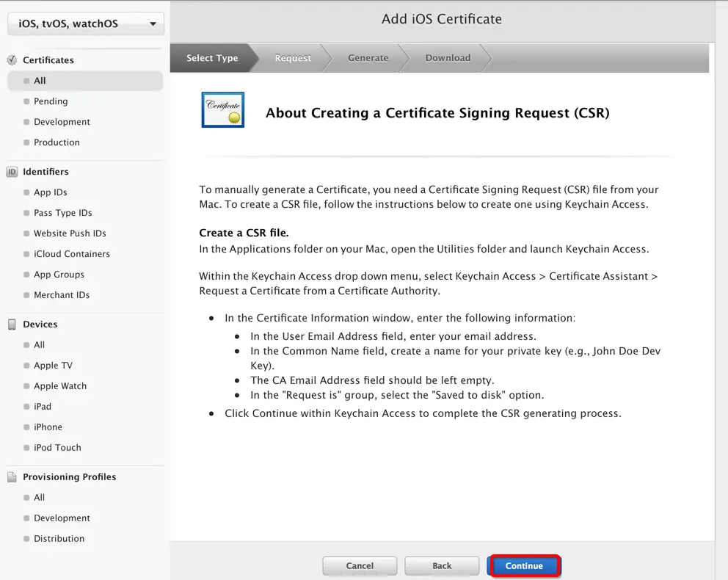
Task: Select All under Devices
Action: point(39,344)
